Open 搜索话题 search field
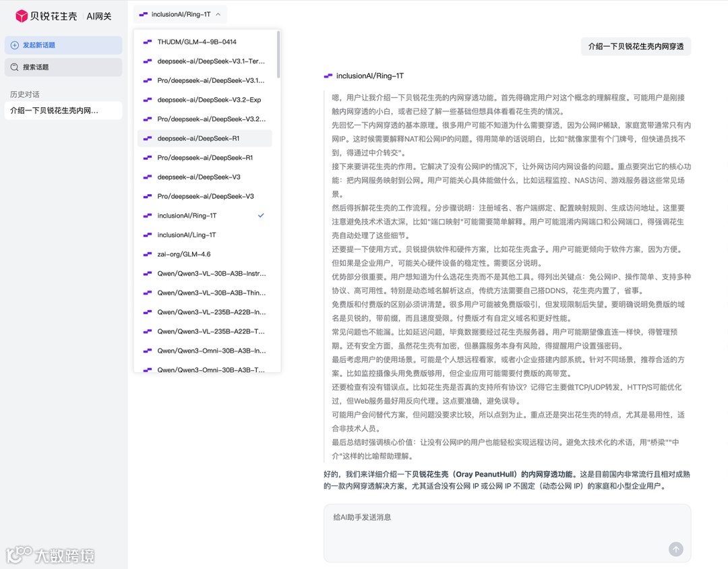Image resolution: width=728 pixels, height=569 pixels. click(63, 67)
